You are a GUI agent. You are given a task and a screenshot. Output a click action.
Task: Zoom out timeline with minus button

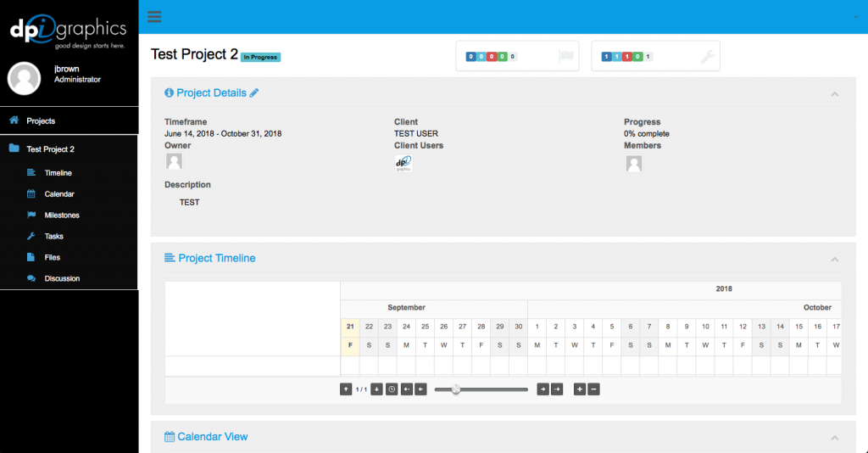(x=593, y=389)
